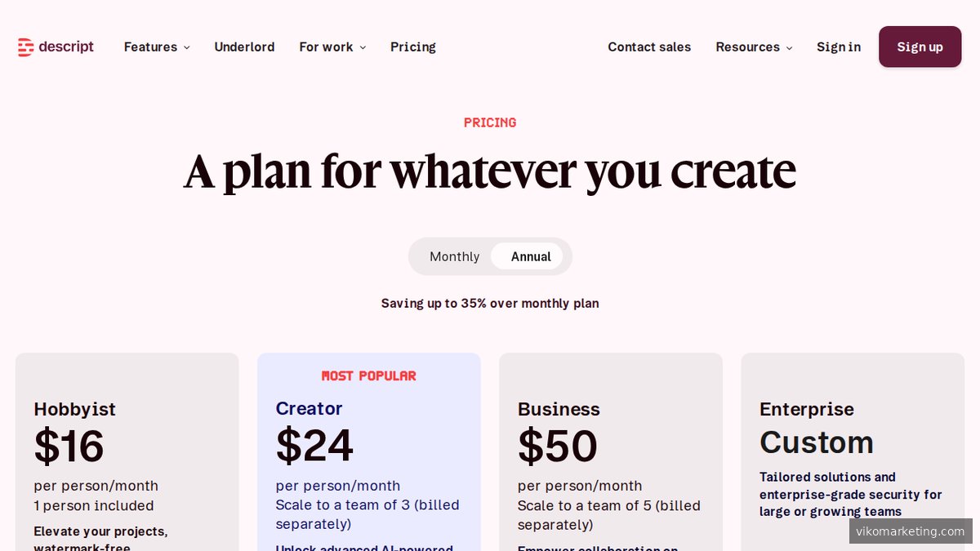
Task: Open the Resources dropdown
Action: pos(753,47)
